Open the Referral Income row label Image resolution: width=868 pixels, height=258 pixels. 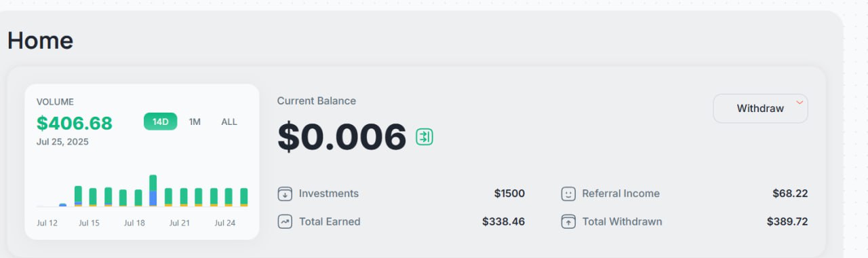(620, 193)
